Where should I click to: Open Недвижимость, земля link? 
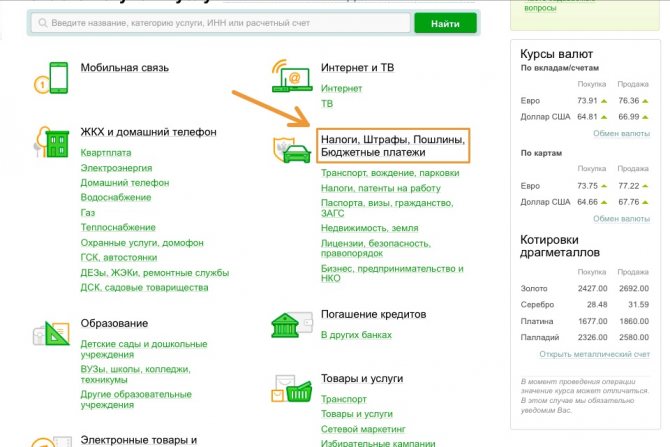[370, 228]
